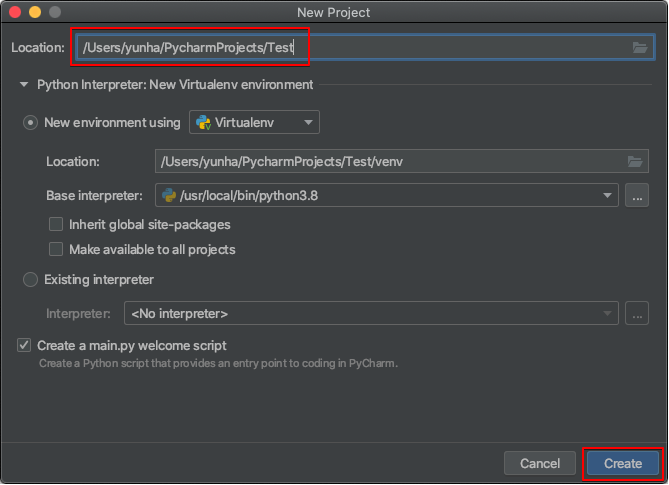Click the venv Location path field
The height and width of the screenshot is (485, 669).
[x=401, y=161]
